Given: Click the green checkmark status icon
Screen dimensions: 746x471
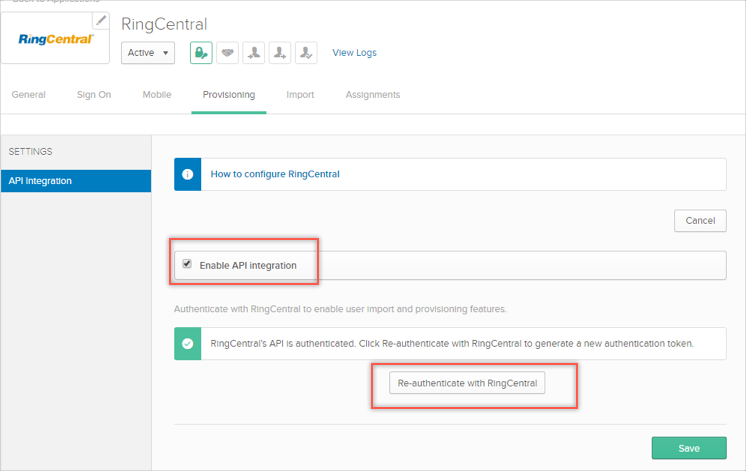Looking at the screenshot, I should point(187,343).
